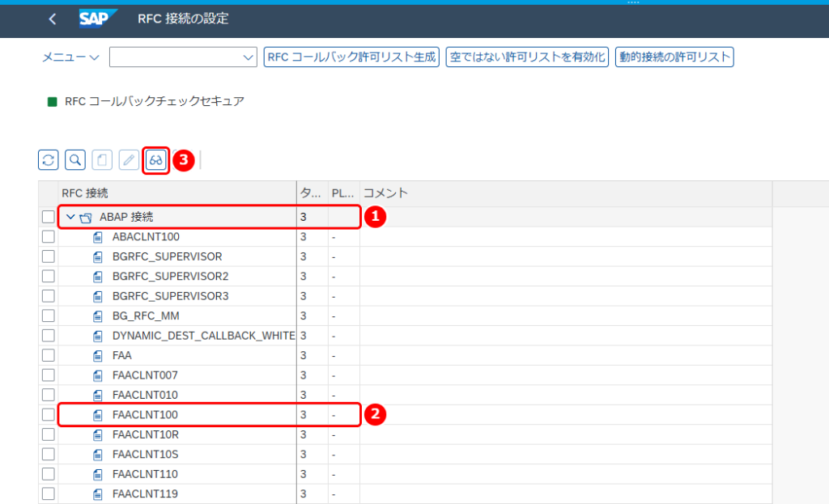Screen dimensions: 829x504
Task: Click the FAACLNT010 document icon
Action: click(98, 395)
